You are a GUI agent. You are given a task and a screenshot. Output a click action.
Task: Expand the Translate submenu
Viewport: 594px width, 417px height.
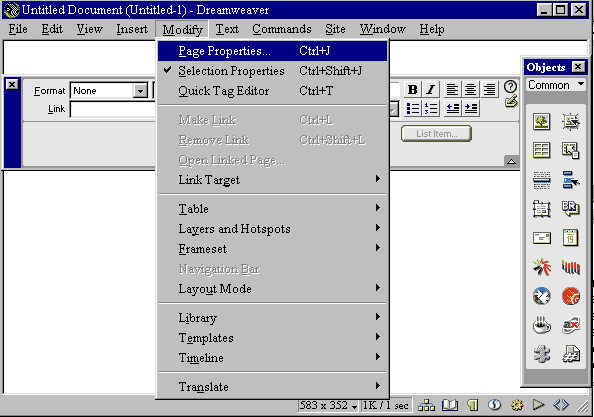tap(273, 387)
